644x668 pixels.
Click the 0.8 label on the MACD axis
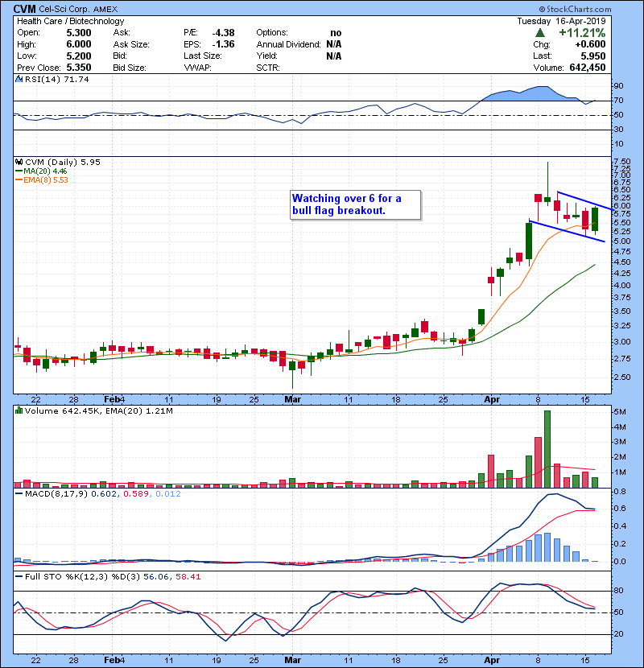point(620,492)
